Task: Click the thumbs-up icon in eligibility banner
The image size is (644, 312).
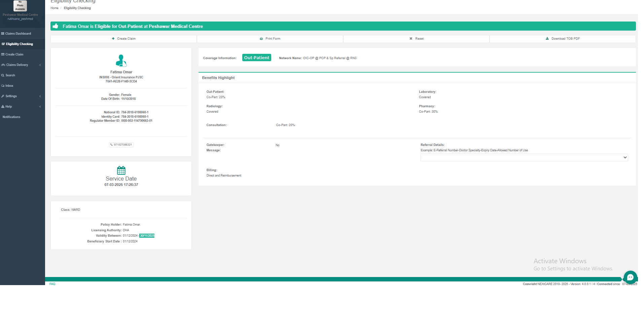Action: pos(56,26)
